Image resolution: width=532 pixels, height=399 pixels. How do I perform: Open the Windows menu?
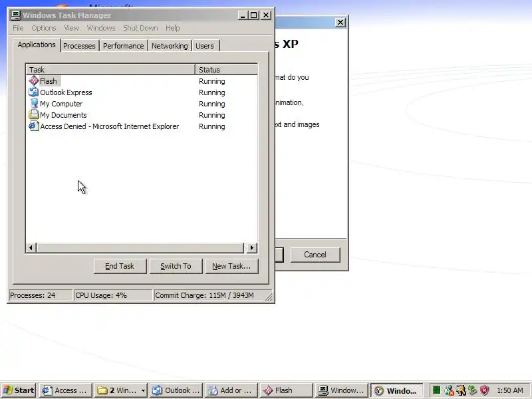(x=101, y=28)
